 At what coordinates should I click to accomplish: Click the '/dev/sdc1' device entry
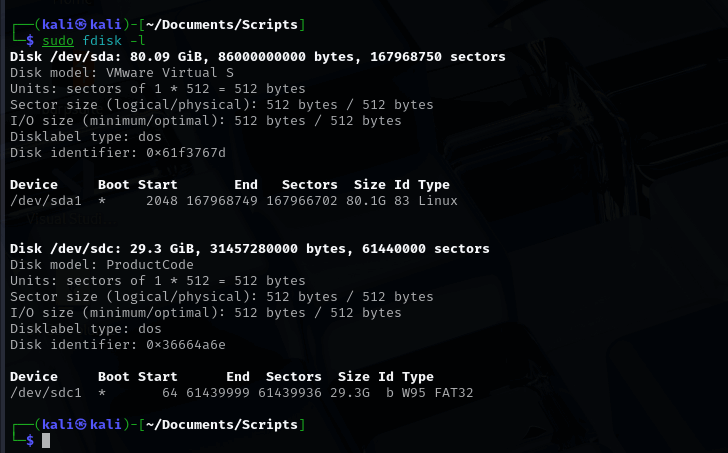pos(45,393)
